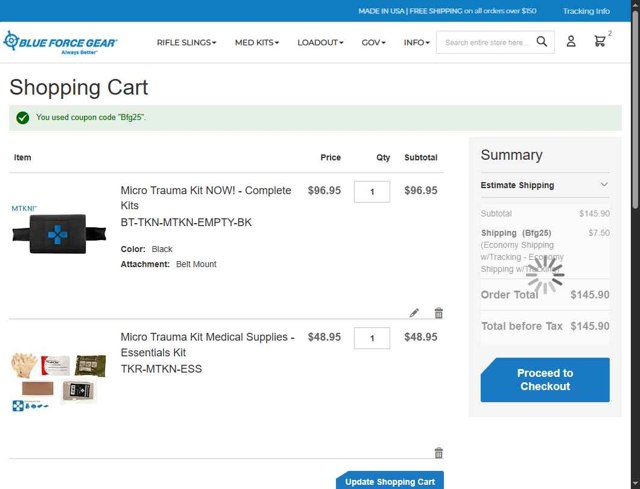Open the user account icon
The width and height of the screenshot is (640, 489).
[x=571, y=41]
